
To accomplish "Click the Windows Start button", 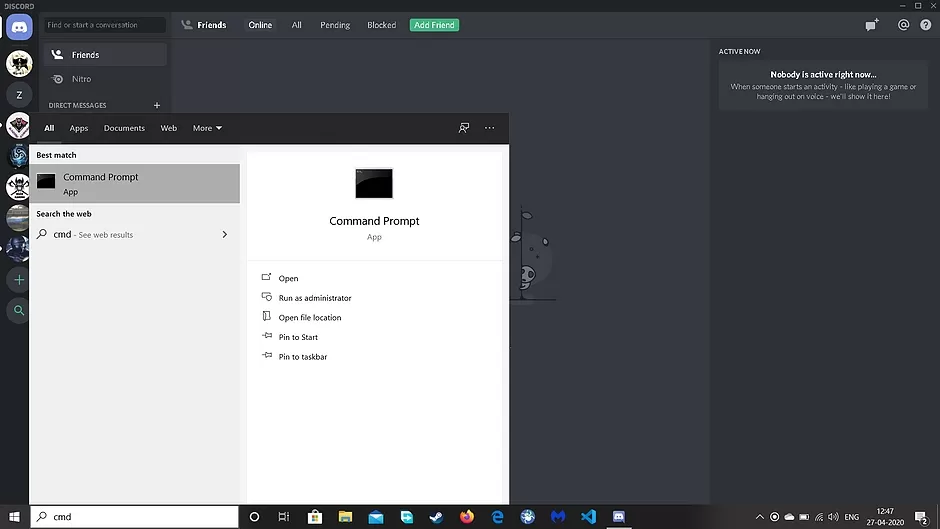I will click(x=14, y=516).
